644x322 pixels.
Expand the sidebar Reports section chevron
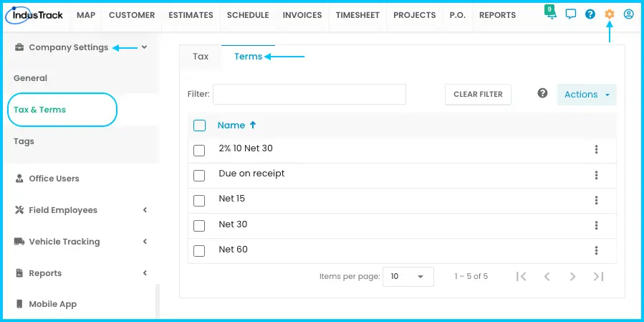coord(145,273)
